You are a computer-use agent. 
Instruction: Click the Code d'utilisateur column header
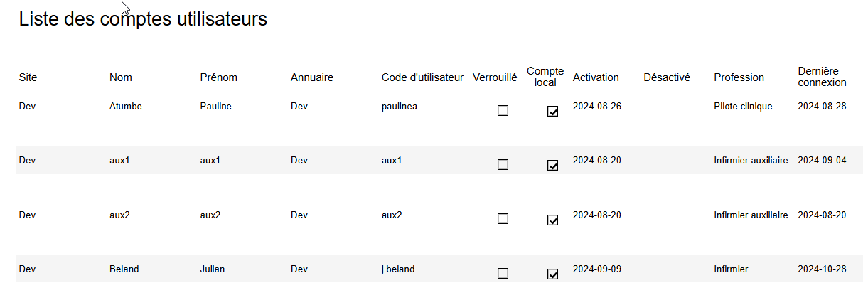422,77
